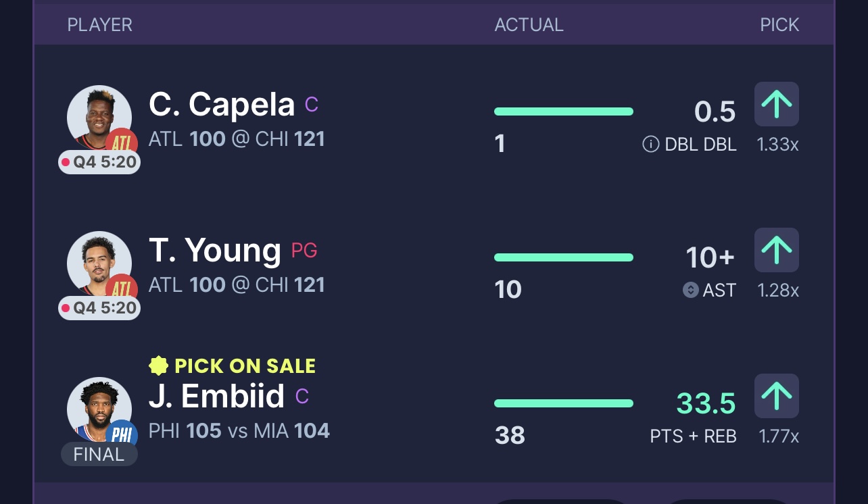This screenshot has height=504, width=868.
Task: Click Capela's green up-arrow pick icon
Action: coord(776,104)
